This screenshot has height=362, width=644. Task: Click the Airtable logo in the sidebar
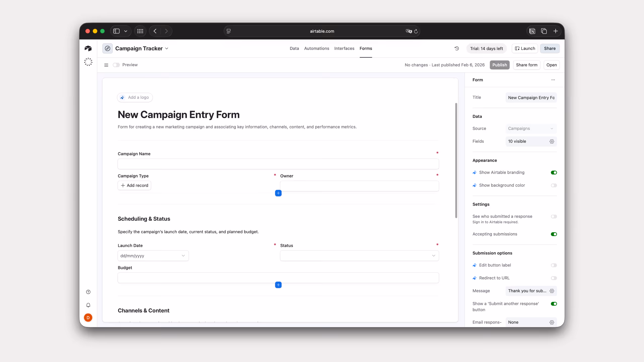pos(88,48)
